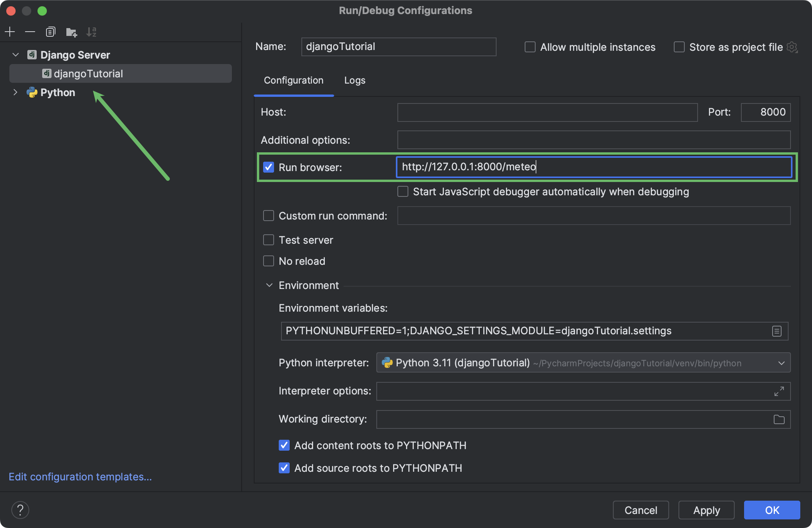Collapse the Environment section
The width and height of the screenshot is (812, 528).
click(x=269, y=285)
